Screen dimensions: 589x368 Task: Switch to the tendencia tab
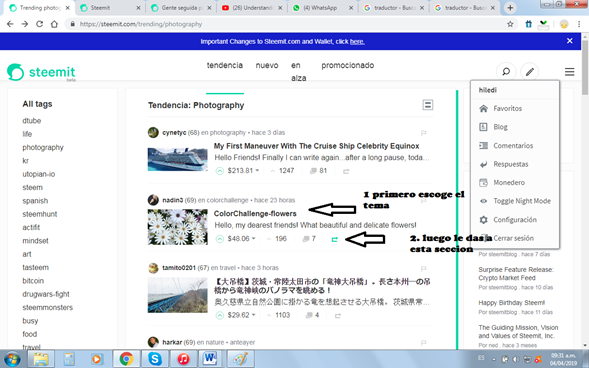pyautogui.click(x=225, y=65)
